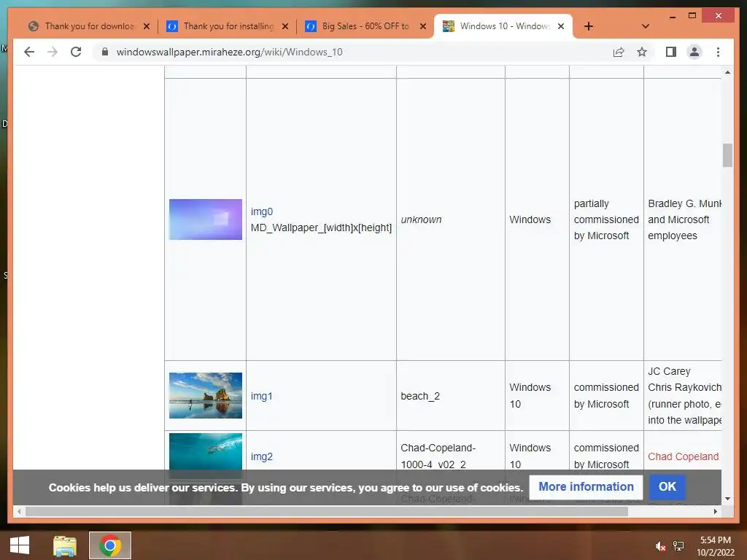Click 'More information' about cookies
The width and height of the screenshot is (747, 560).
click(x=586, y=486)
